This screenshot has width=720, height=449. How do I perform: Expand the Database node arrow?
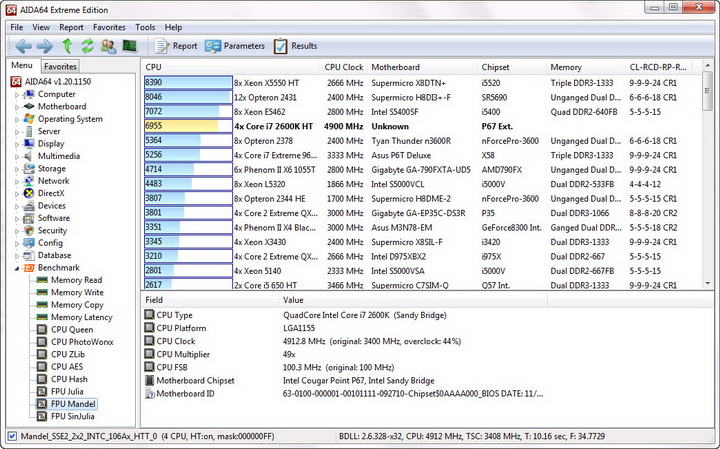(x=17, y=256)
